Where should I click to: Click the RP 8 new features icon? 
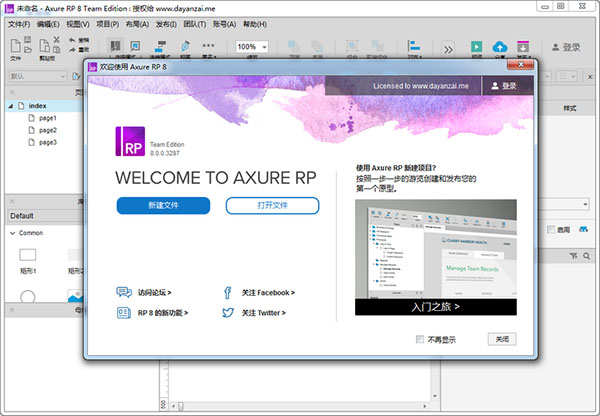(124, 312)
